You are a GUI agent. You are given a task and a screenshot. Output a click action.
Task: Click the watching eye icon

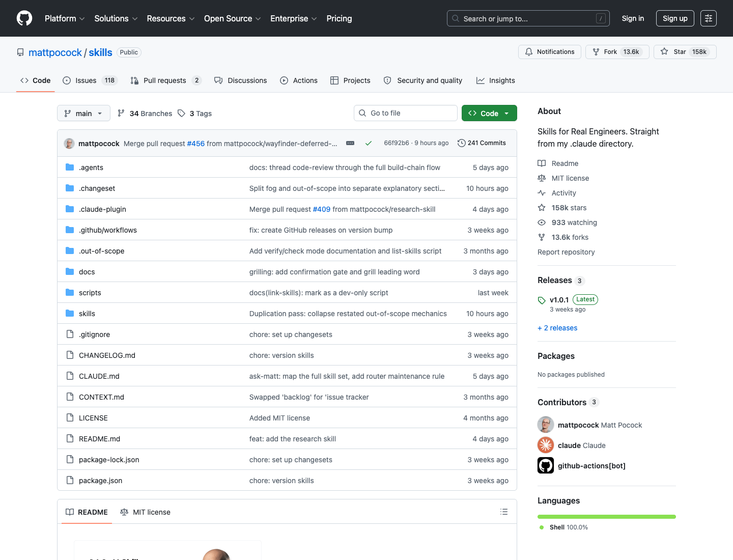[x=542, y=222]
